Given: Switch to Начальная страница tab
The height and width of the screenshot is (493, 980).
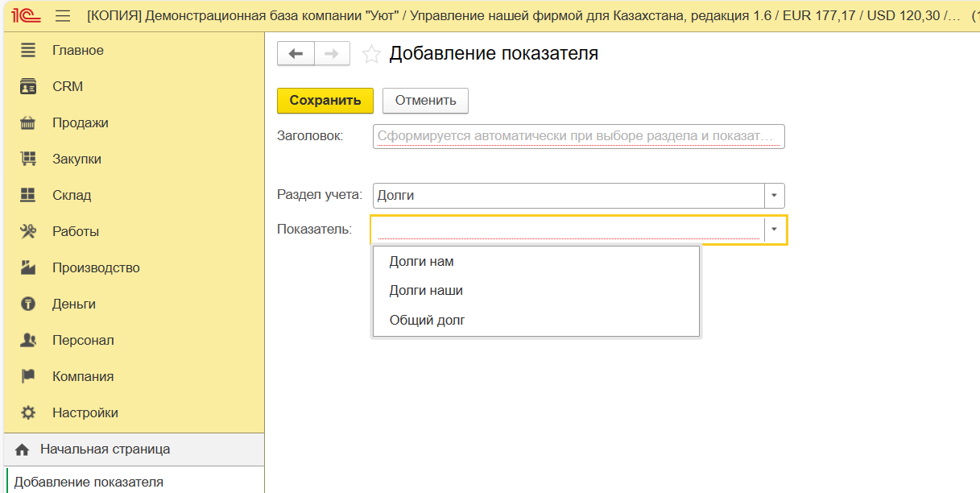Looking at the screenshot, I should pyautogui.click(x=105, y=449).
